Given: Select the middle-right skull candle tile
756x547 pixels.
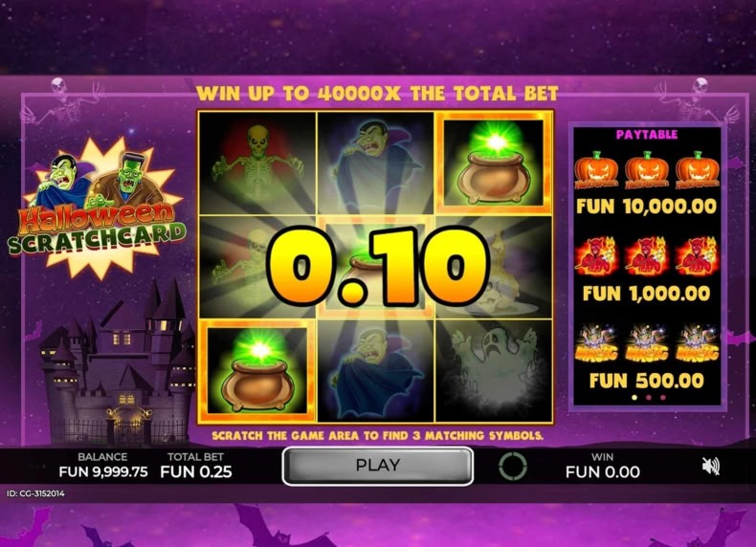Looking at the screenshot, I should click(494, 267).
